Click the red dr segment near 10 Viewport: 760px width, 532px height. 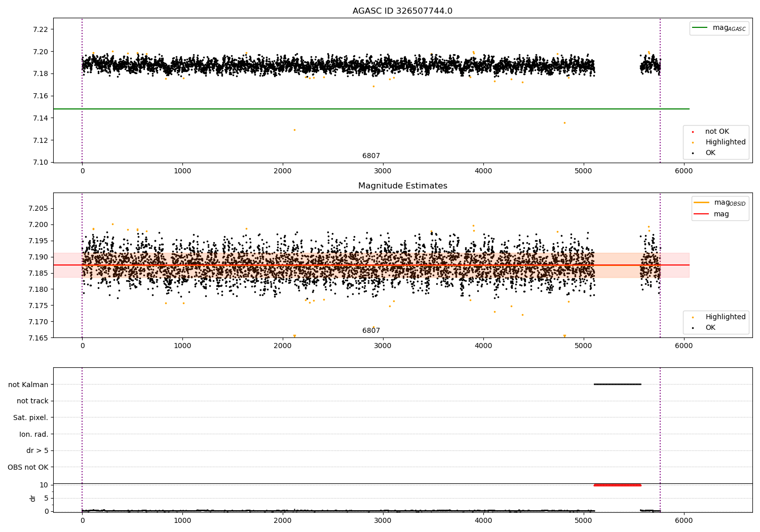(618, 485)
